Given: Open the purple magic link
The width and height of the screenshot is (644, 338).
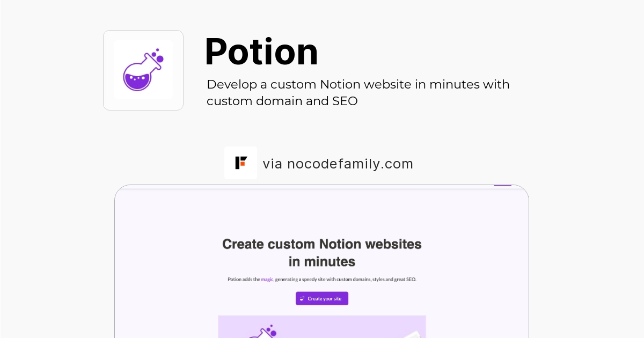Looking at the screenshot, I should coord(267,280).
